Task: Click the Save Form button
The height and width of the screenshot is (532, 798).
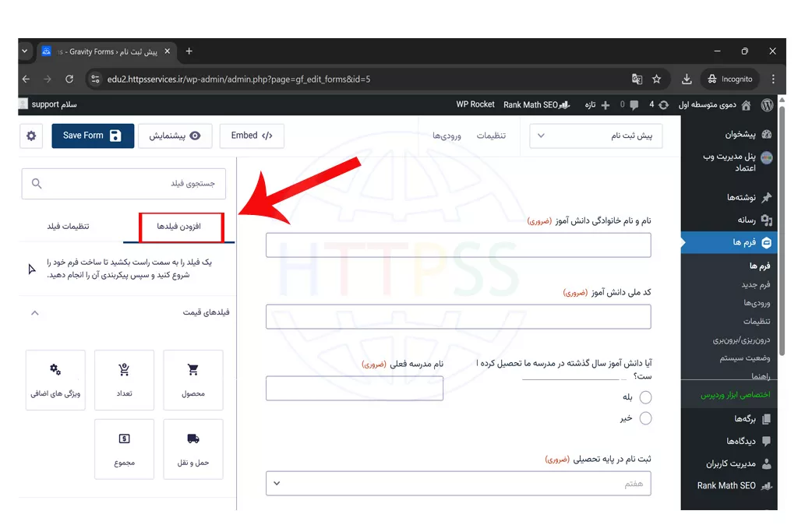Action: tap(93, 136)
